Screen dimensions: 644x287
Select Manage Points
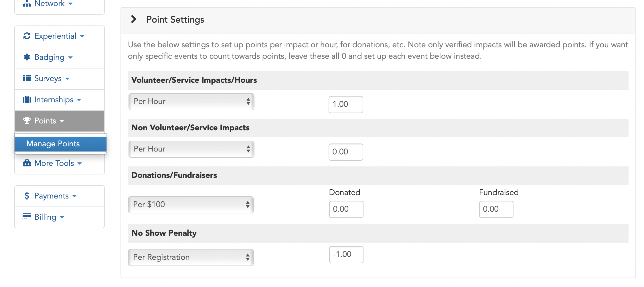61,144
